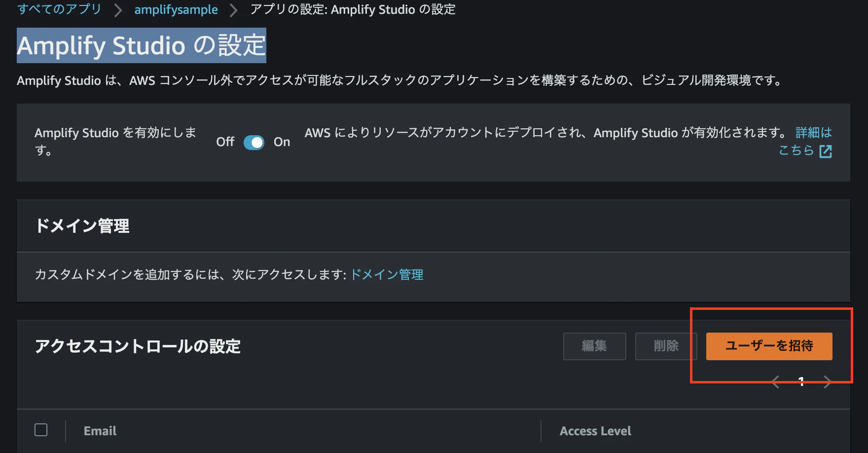Image resolution: width=868 pixels, height=453 pixels.
Task: Click the breadcrumb chevron after すべてのアプリ
Action: click(117, 9)
